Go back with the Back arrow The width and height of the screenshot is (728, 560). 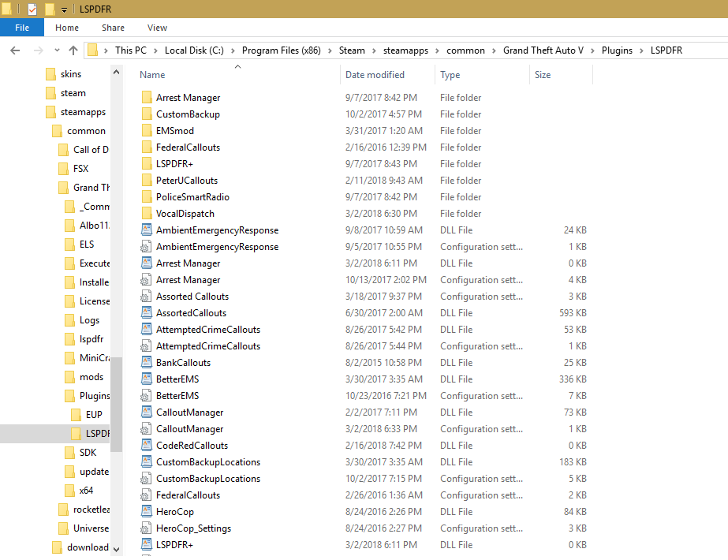click(x=15, y=50)
